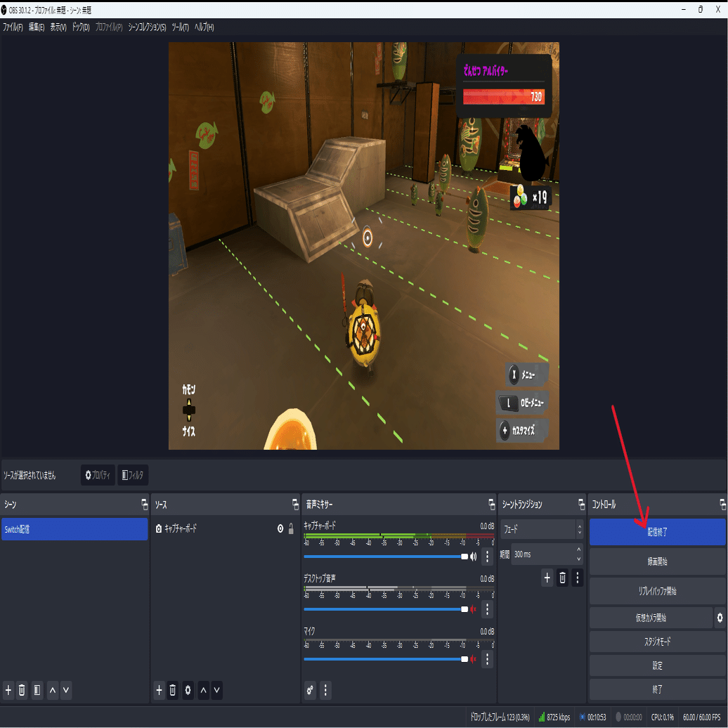Toggle visibility of キャプチャーボード source
Screen dimensions: 728x728
click(x=280, y=528)
